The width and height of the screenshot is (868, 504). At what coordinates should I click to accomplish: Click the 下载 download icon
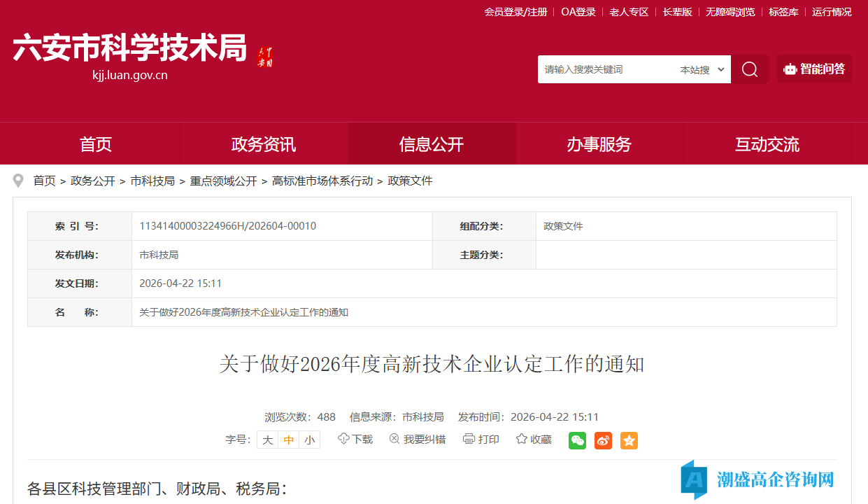click(343, 439)
